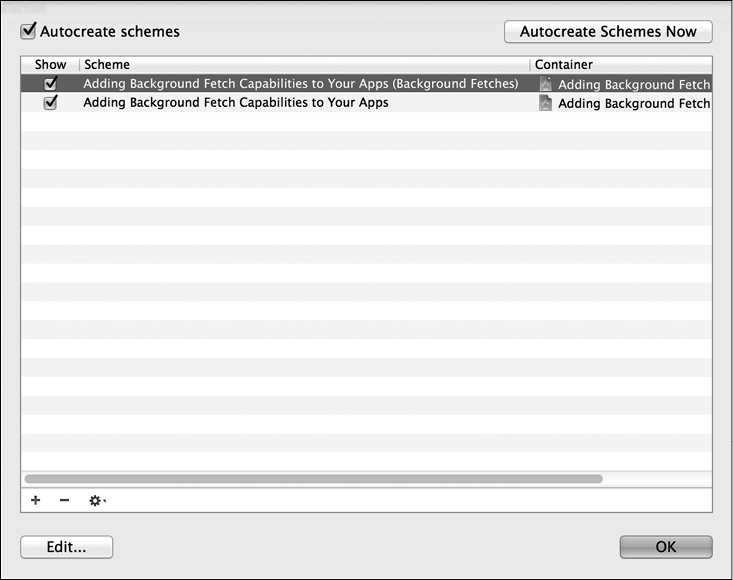Uncheck Show for the Background Fetches scheme
Viewport: 733px width, 580px height.
[x=50, y=84]
